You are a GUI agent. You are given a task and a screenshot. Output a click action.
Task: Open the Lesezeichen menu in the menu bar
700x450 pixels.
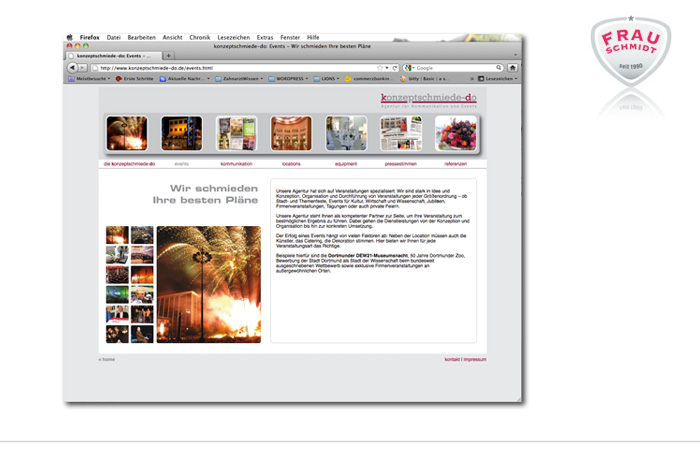point(233,38)
